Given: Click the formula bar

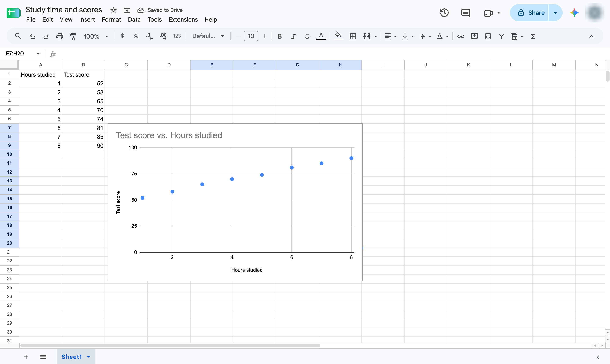Looking at the screenshot, I should [x=331, y=54].
